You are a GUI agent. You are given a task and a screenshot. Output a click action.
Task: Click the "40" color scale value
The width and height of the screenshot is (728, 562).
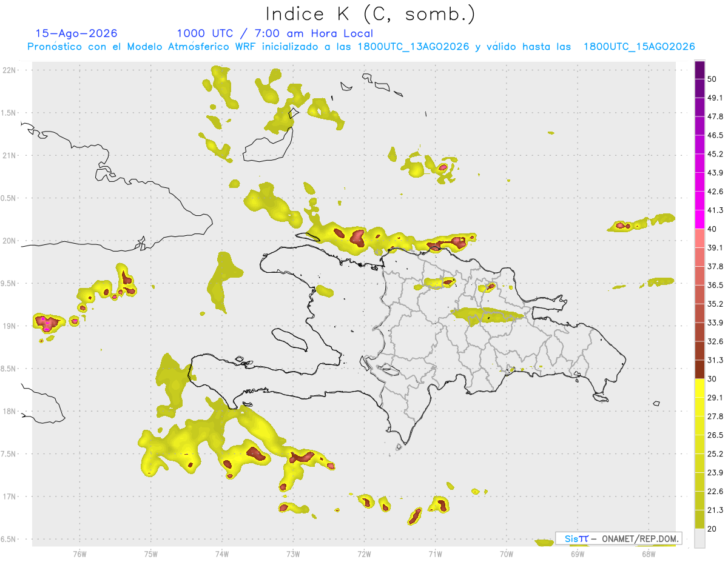click(712, 229)
